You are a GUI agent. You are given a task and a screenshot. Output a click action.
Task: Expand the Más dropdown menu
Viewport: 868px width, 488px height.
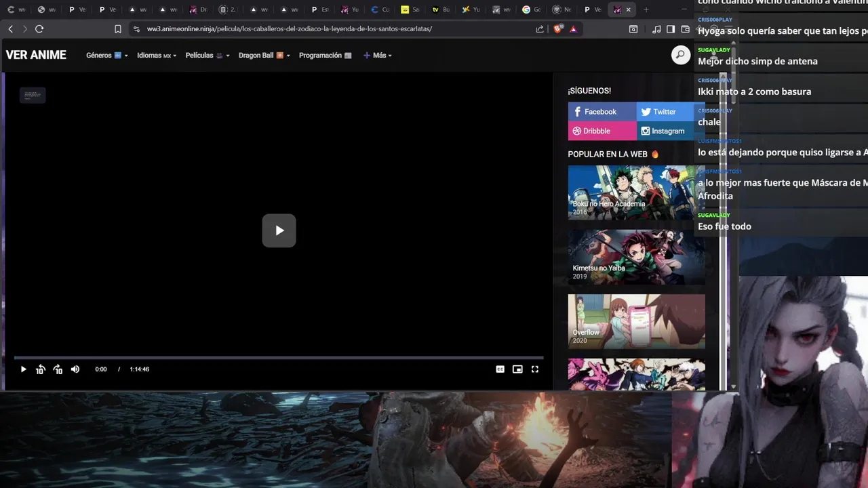click(378, 56)
